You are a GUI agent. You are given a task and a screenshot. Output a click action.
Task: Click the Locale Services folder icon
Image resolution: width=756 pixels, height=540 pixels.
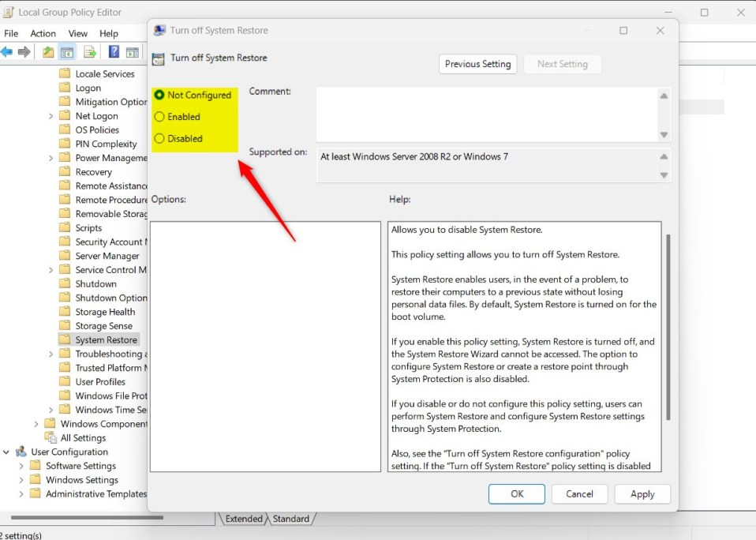[x=65, y=73]
